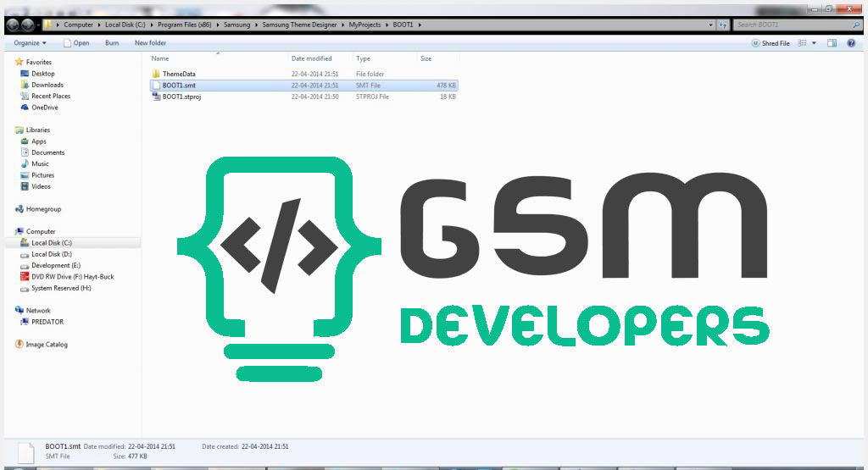
Task: Open Local Disk (D:) in navigation pane
Action: [52, 254]
